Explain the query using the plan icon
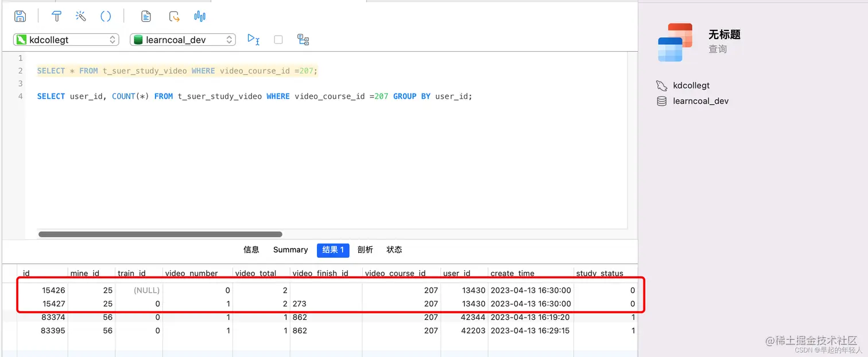Screen dimensions: 868x357 303,40
